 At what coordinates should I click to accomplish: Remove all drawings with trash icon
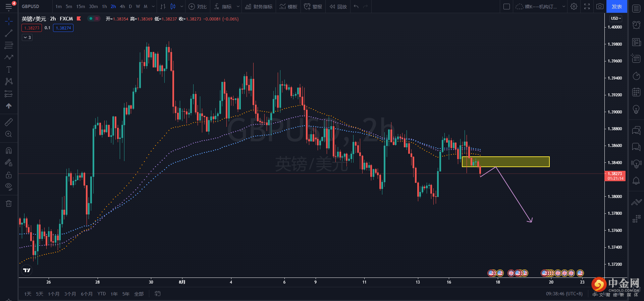[x=9, y=203]
